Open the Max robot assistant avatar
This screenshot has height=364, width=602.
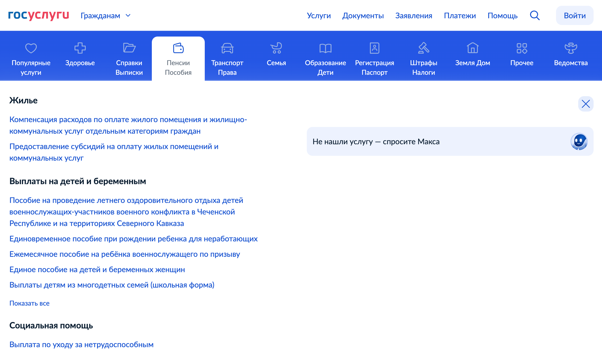pos(579,141)
